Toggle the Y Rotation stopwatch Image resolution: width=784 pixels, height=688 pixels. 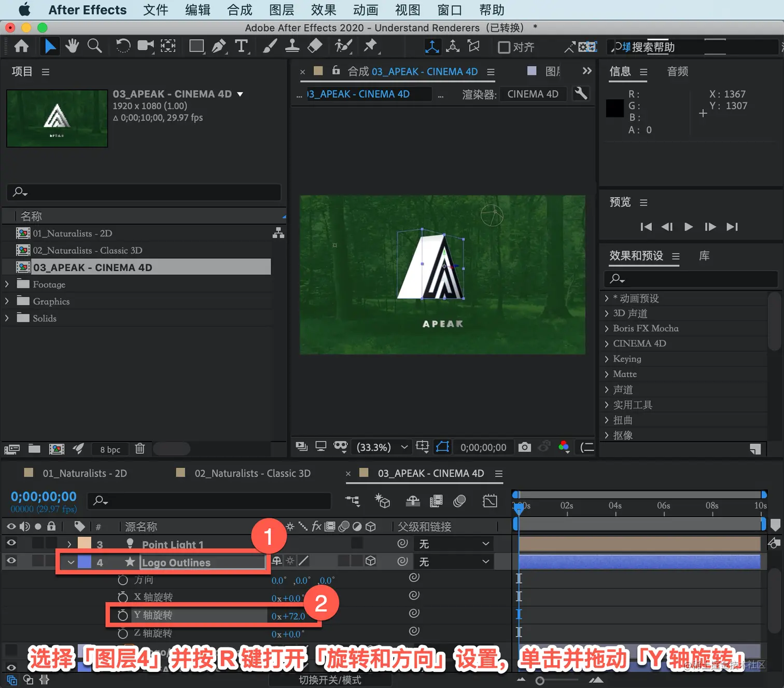click(x=122, y=615)
